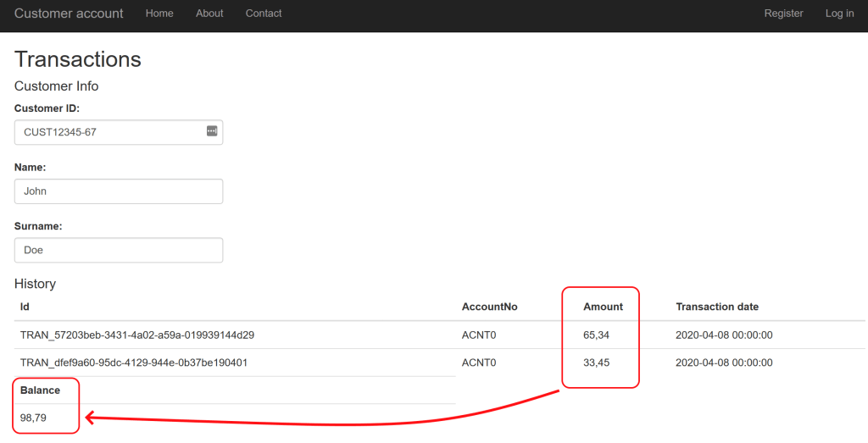The image size is (868, 443).
Task: Open the Customer account brand link
Action: [x=69, y=14]
